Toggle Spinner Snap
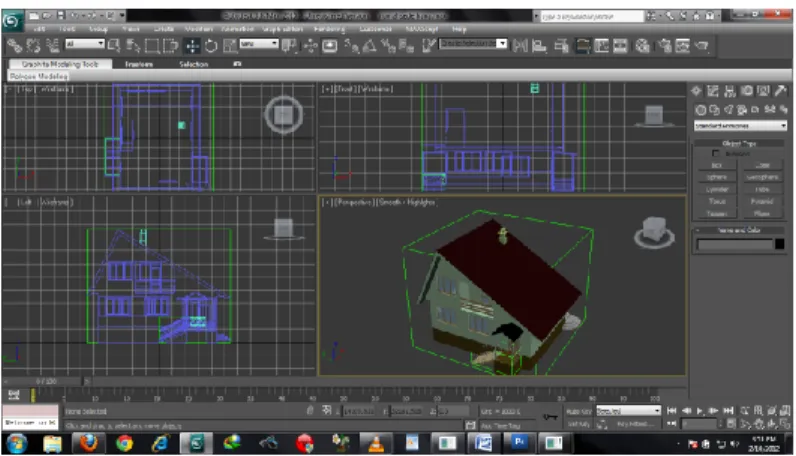The width and height of the screenshot is (796, 456). (407, 46)
